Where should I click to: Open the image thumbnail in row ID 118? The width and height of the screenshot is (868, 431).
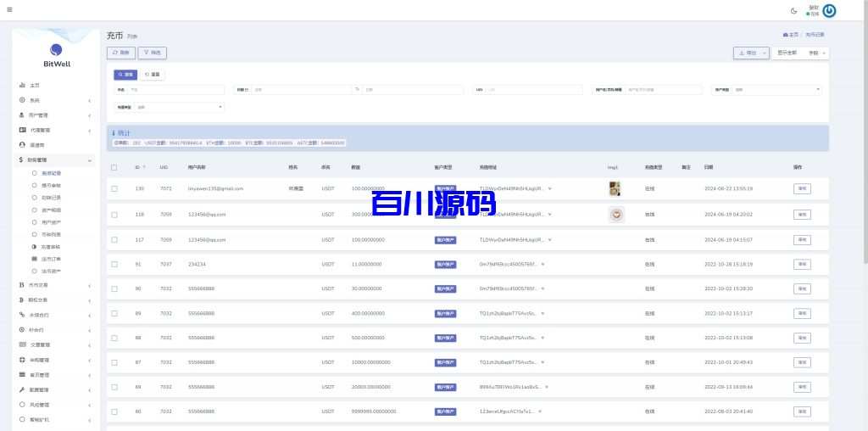coord(616,215)
